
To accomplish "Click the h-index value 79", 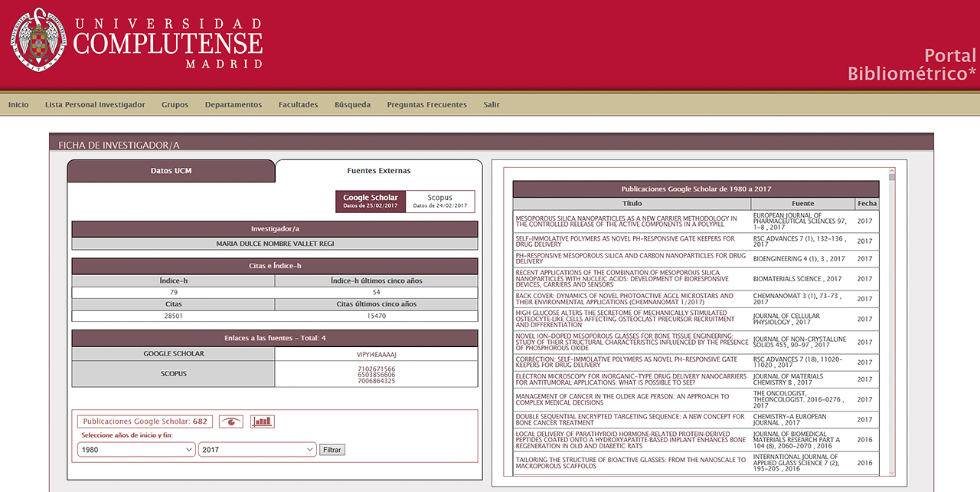I will [x=173, y=293].
